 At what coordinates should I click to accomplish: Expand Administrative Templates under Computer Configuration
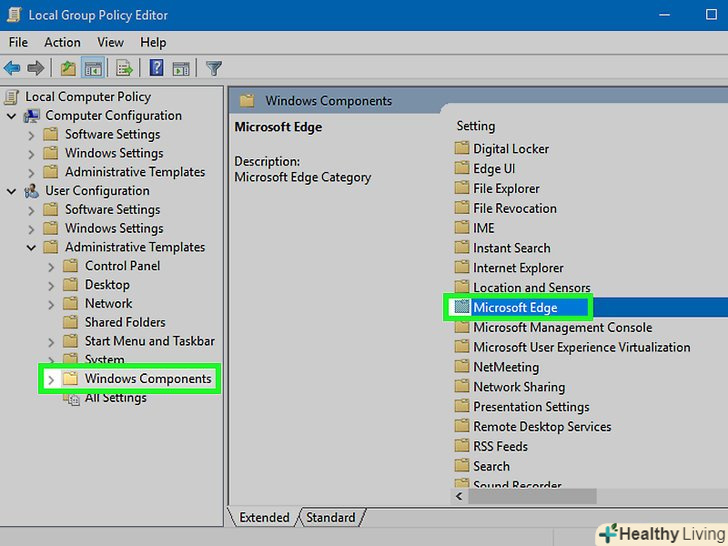point(31,173)
